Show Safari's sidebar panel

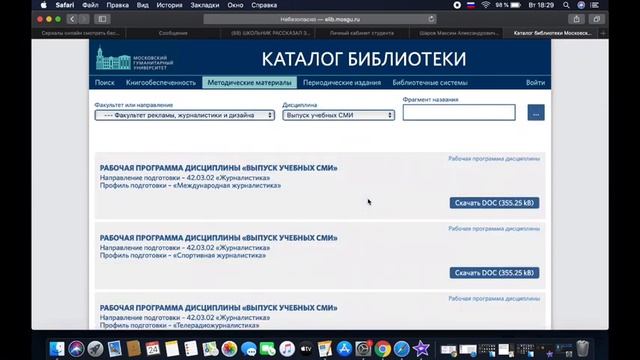(102, 19)
